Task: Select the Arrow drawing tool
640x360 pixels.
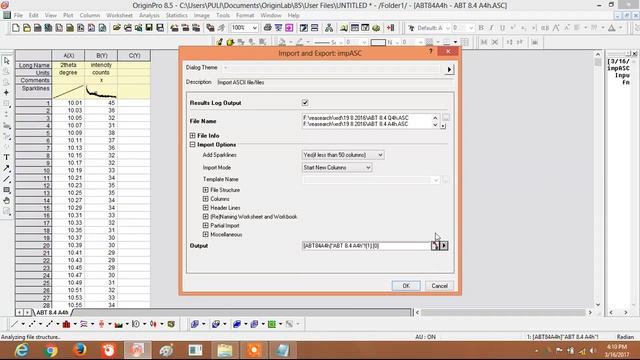Action: click(x=7, y=168)
